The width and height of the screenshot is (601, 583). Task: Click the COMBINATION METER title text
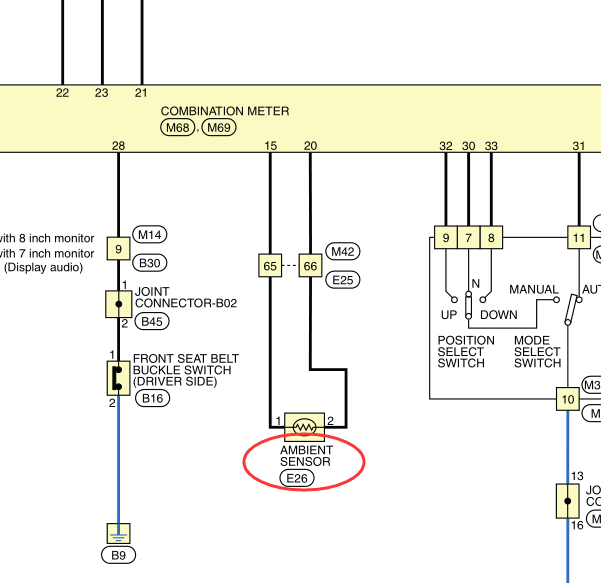[225, 111]
